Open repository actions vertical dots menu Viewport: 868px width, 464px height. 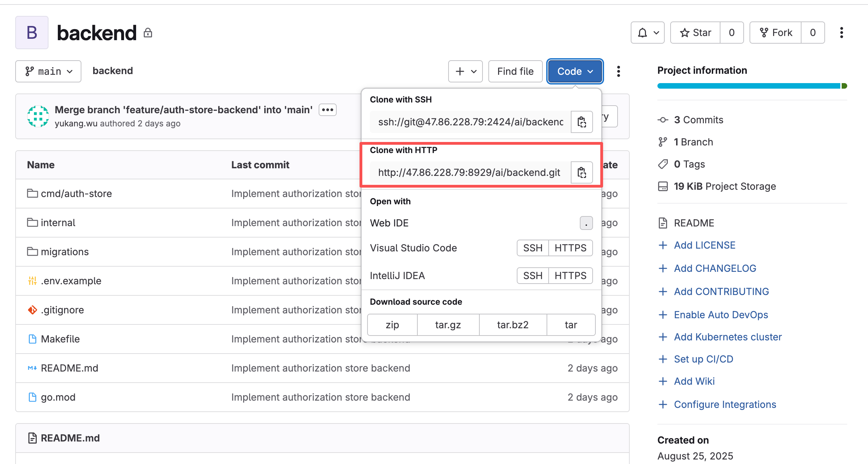click(618, 71)
